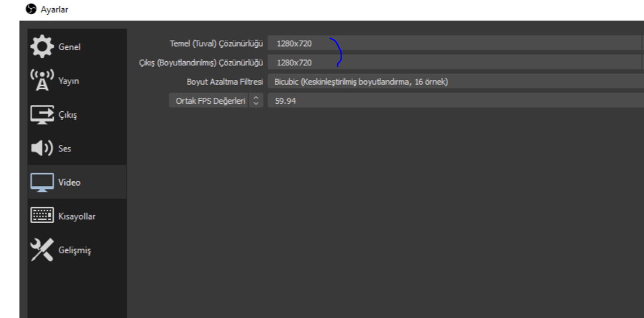Click the Temel (Tuval) Çözünürlüğü label

pos(216,43)
